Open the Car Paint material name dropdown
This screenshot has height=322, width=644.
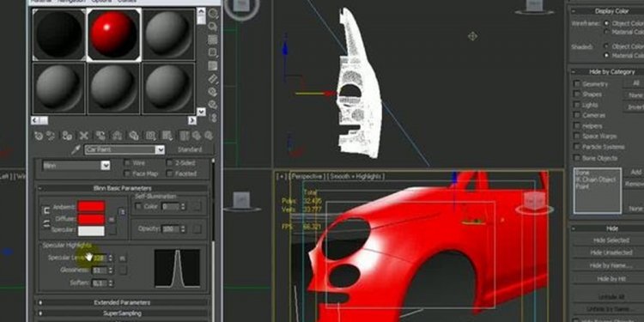[x=160, y=150]
